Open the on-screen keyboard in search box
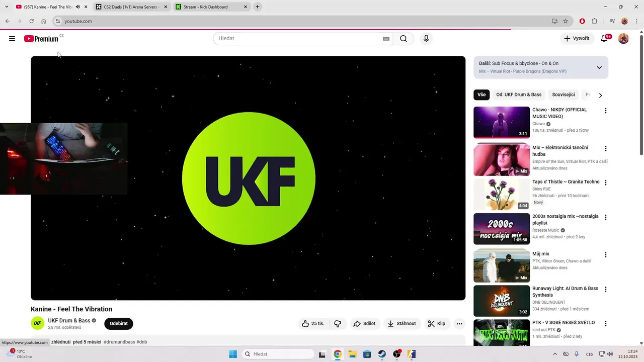The image size is (644, 362). coord(386,39)
